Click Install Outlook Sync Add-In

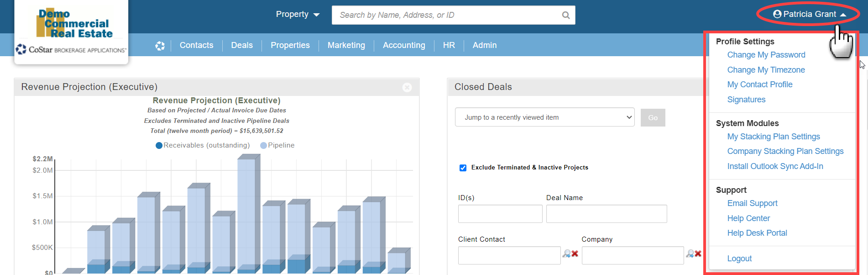pos(775,166)
